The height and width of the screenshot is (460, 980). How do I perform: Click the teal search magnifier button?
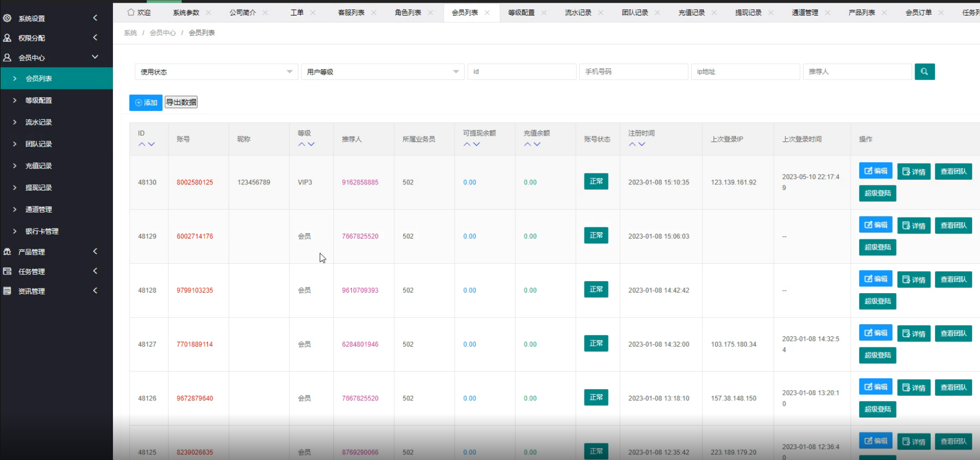pyautogui.click(x=924, y=71)
